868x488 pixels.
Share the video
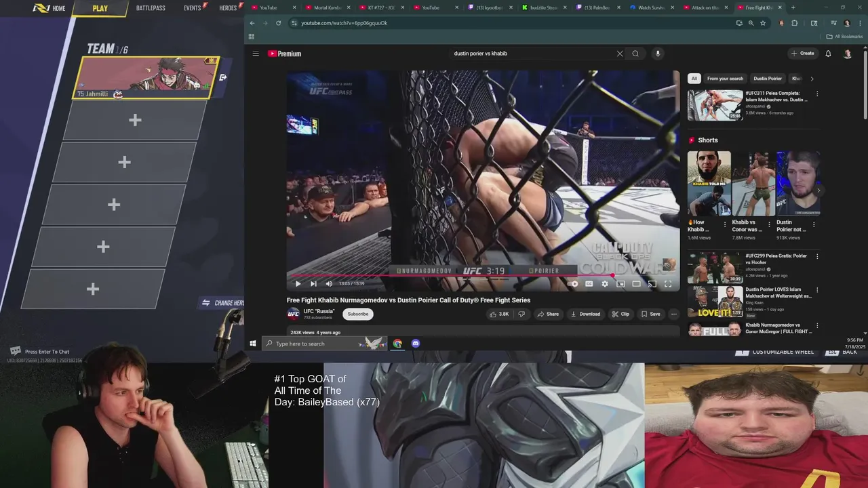coord(548,314)
